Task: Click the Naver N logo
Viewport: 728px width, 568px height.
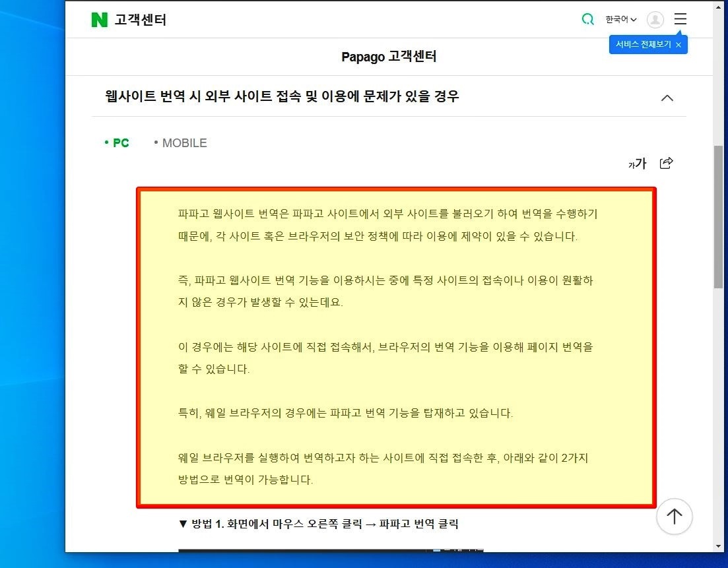Action: click(100, 20)
